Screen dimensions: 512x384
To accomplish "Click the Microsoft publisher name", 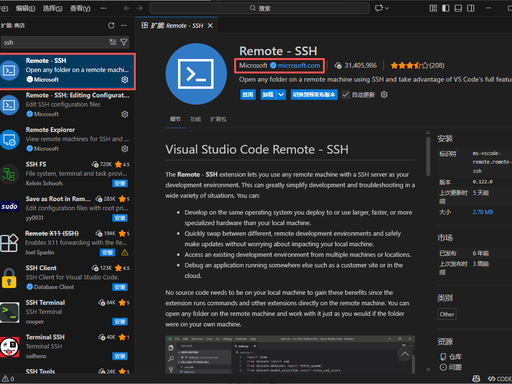I will coord(253,65).
